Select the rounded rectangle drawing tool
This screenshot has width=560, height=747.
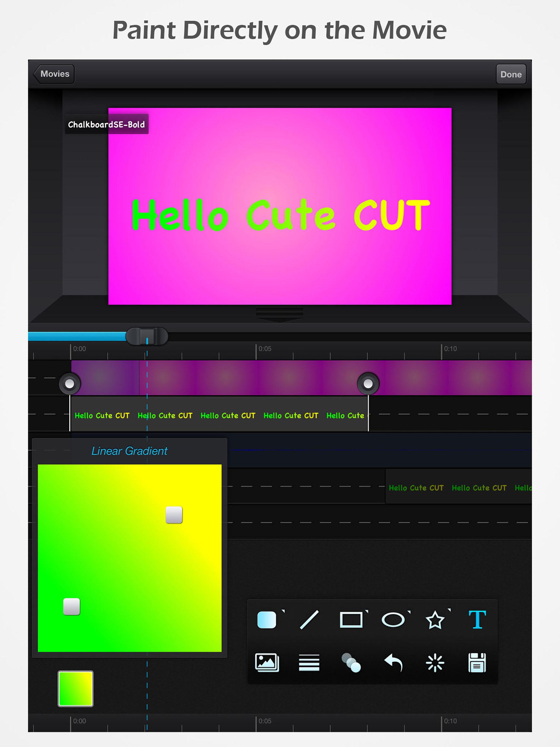[267, 621]
